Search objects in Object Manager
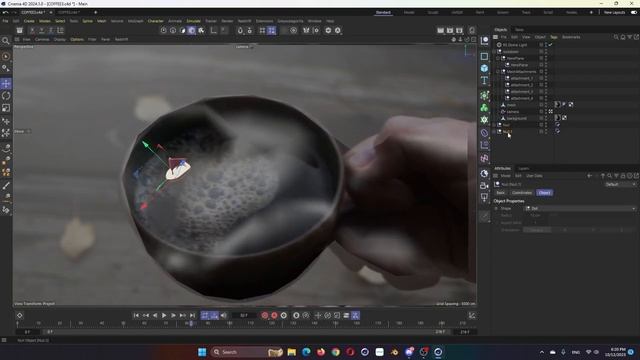The width and height of the screenshot is (640, 360). click(x=616, y=37)
